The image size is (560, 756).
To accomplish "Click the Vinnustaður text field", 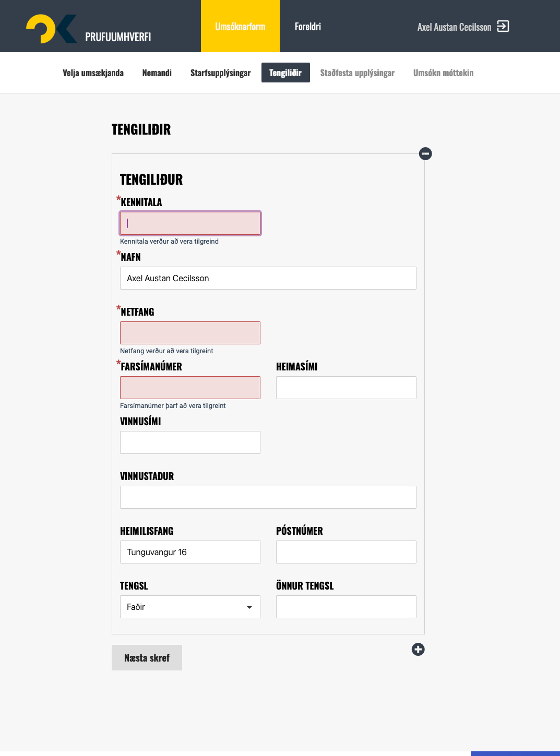I will coord(268,497).
